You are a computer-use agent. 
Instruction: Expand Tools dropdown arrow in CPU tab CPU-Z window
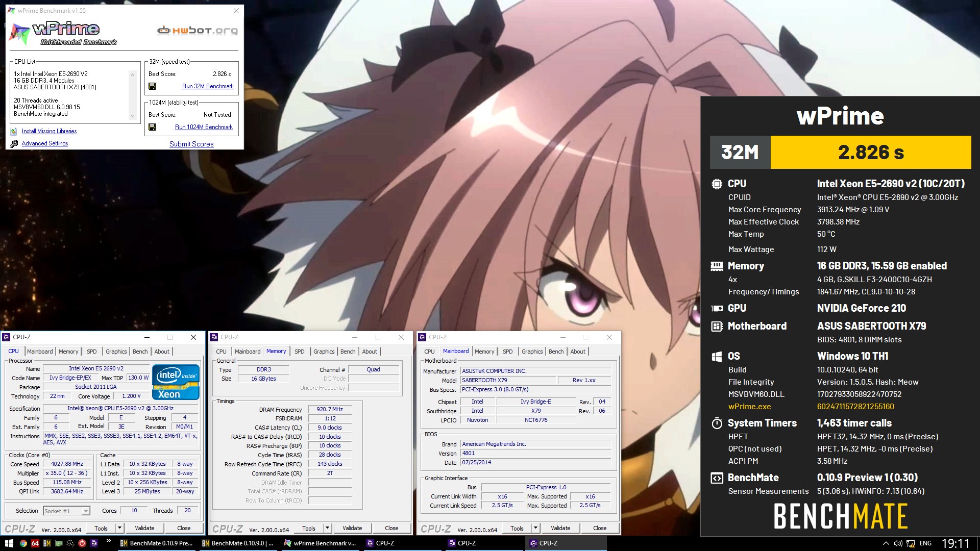[x=119, y=528]
